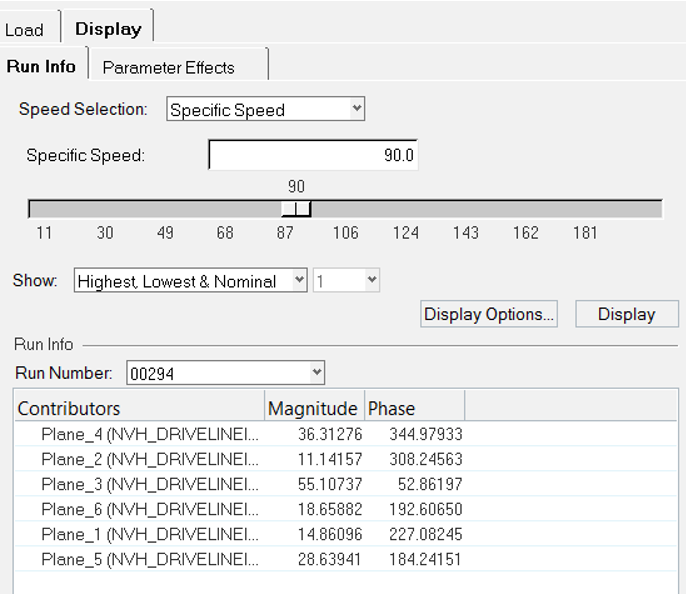
Task: Click the Magnitude column header
Action: 313,408
